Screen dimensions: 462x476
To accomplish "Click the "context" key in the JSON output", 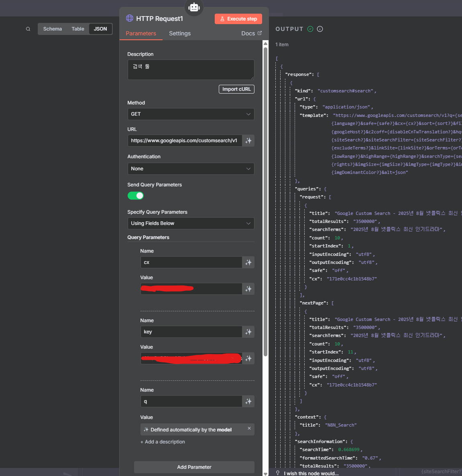I will click(308, 417).
